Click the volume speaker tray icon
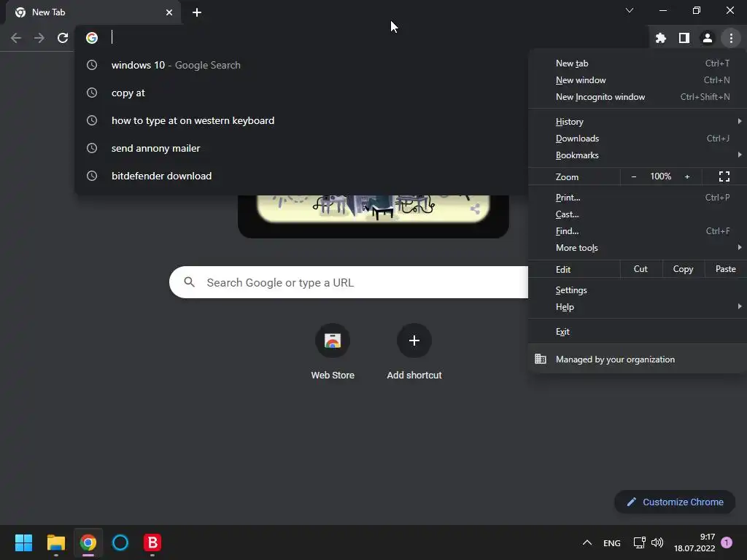Viewport: 747px width, 560px height. pyautogui.click(x=657, y=542)
